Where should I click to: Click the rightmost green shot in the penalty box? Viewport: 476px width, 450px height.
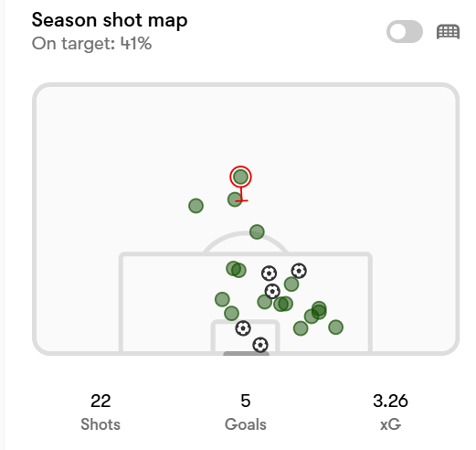tap(335, 327)
